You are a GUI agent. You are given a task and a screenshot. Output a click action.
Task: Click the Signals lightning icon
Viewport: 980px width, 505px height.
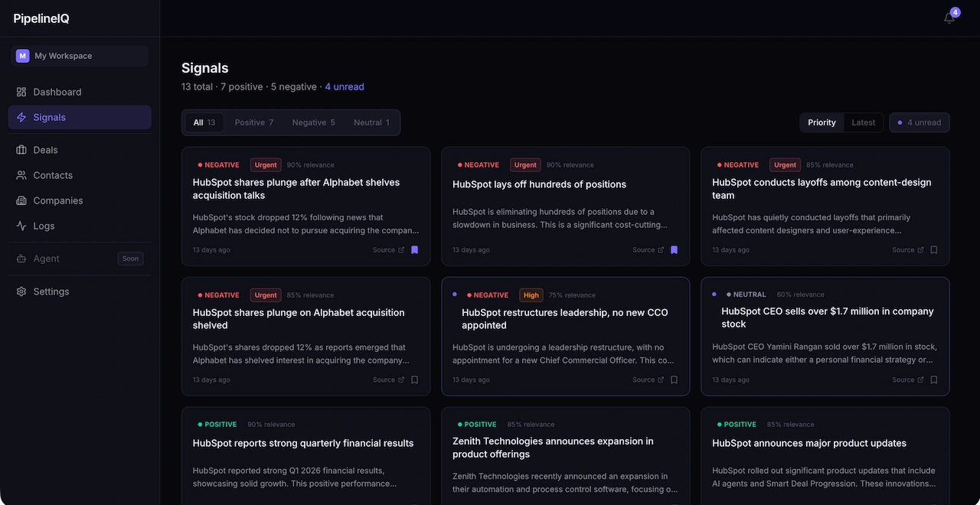coord(21,117)
